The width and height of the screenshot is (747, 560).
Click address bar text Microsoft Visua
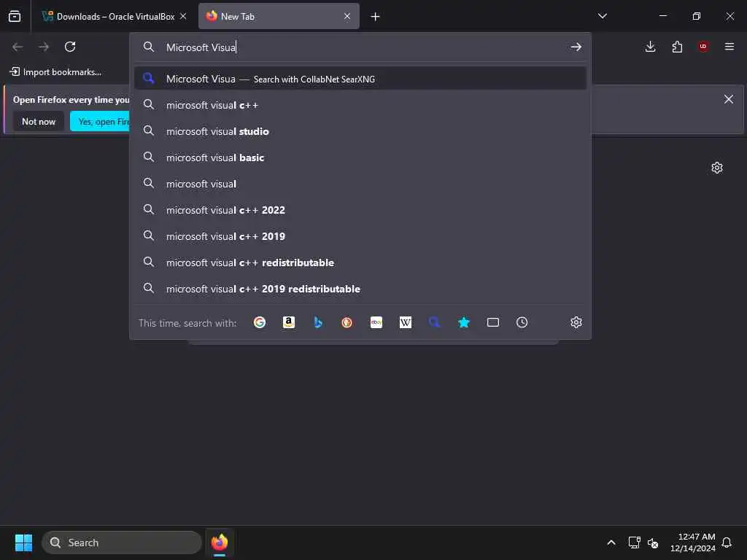tap(201, 47)
